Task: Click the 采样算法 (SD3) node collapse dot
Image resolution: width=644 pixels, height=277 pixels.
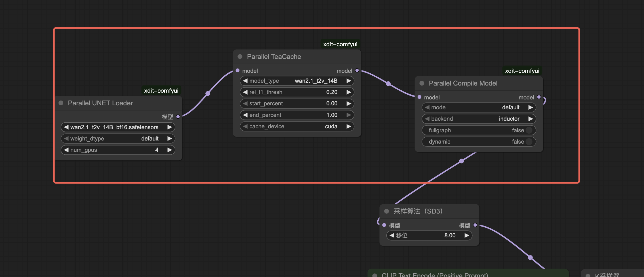Action: [386, 211]
